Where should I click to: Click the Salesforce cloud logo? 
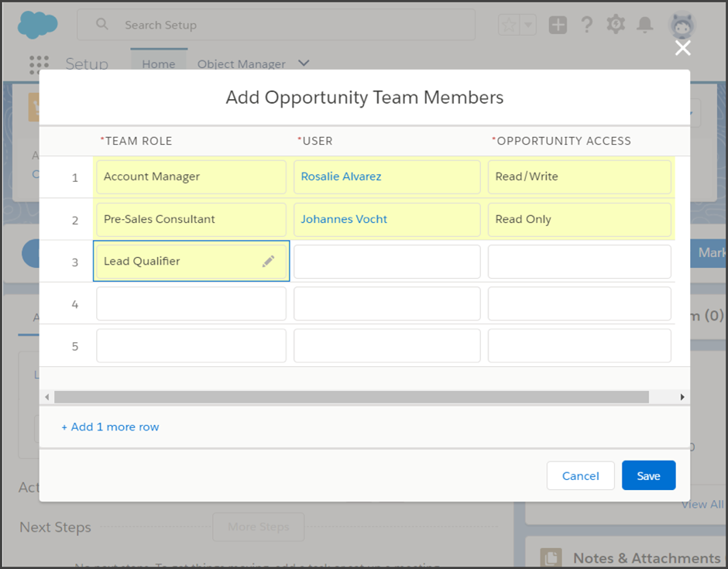pos(38,25)
